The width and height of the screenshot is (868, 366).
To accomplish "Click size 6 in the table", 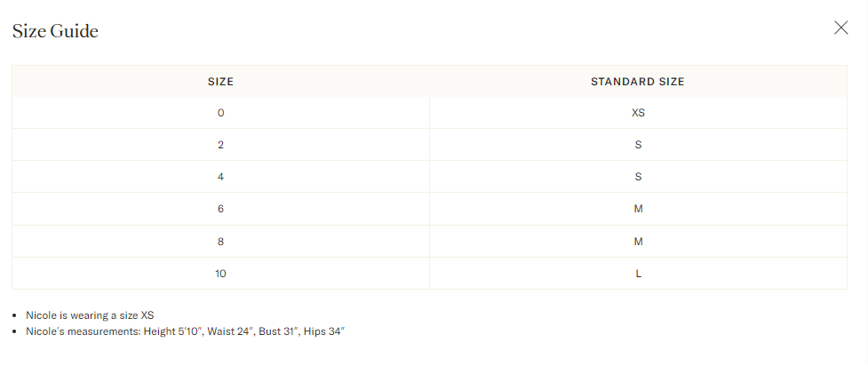I will (221, 210).
